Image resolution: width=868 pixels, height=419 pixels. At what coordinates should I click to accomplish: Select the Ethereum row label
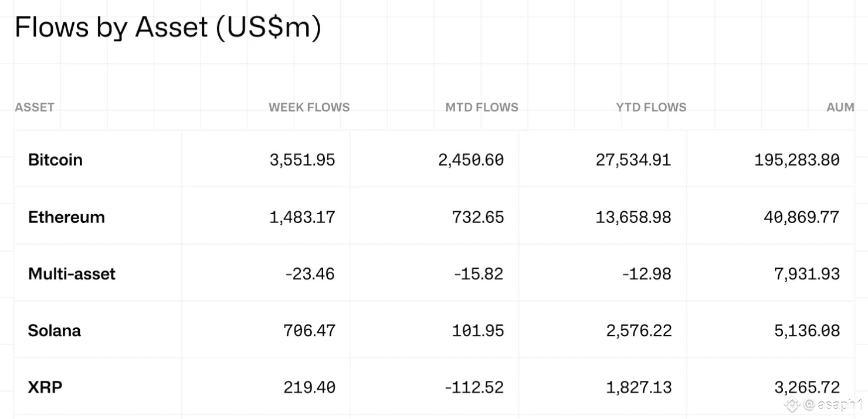(66, 217)
